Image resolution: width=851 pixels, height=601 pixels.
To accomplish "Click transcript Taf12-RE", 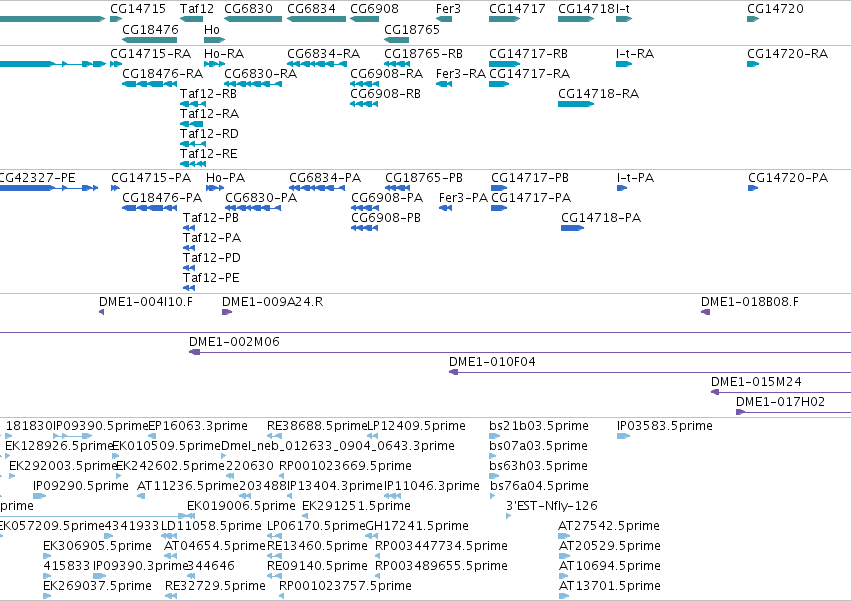I will tap(208, 154).
